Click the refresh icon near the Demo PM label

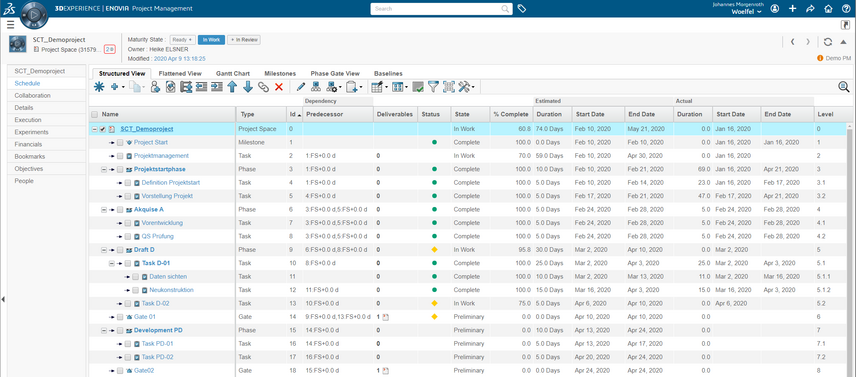[828, 42]
